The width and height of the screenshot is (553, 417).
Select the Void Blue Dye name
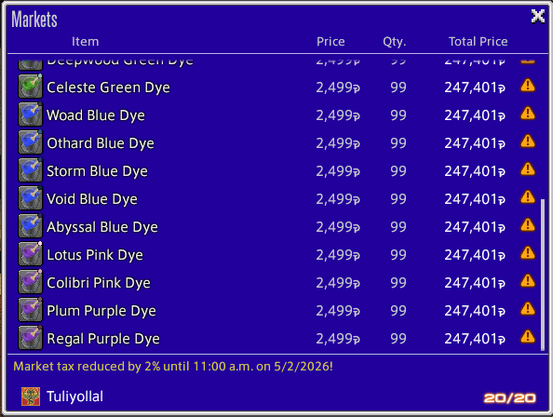pos(92,199)
